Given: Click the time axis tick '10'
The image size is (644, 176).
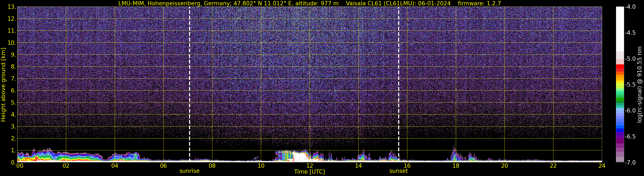Looking at the screenshot, I should (261, 166).
